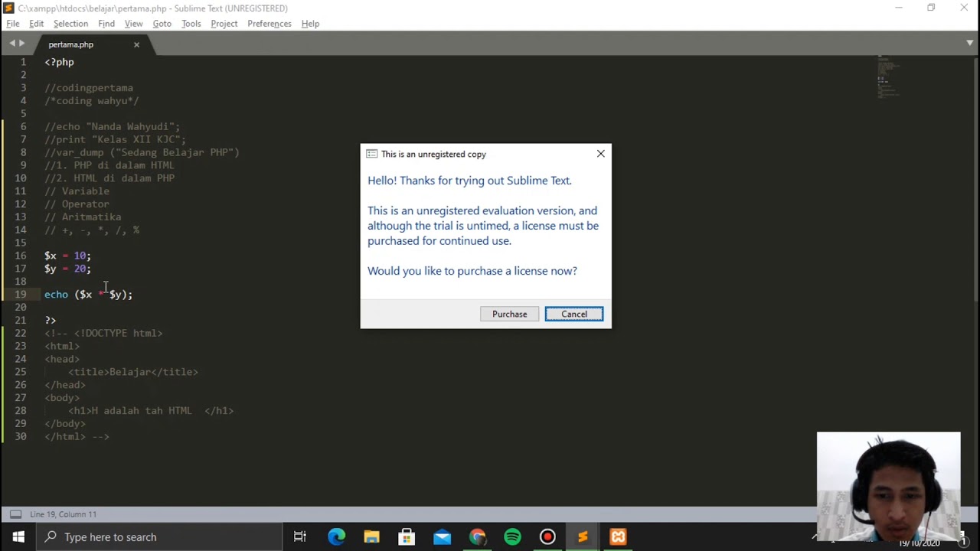Open the File menu
Viewport: 980px width, 551px height.
tap(13, 24)
